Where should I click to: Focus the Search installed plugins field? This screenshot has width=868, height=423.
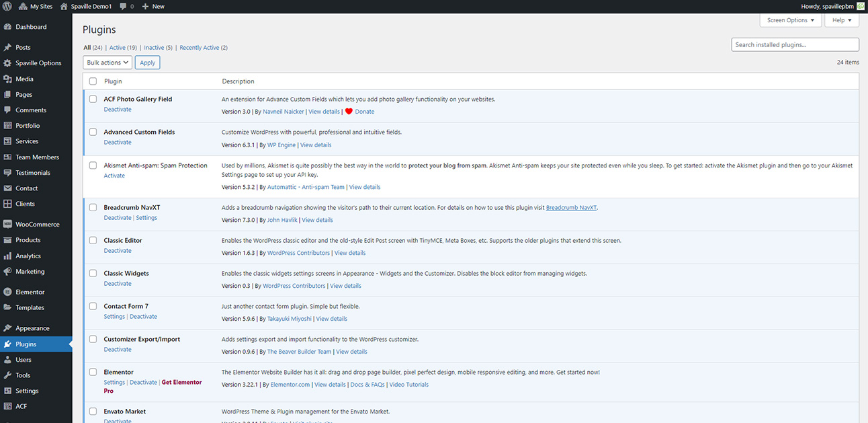click(795, 45)
